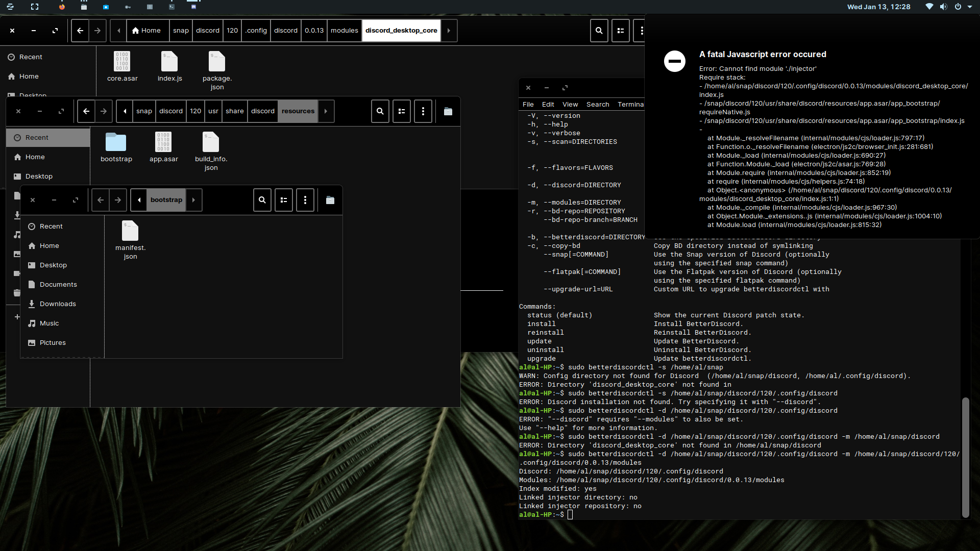The image size is (980, 551).
Task: Toggle list view in the discord_desktop_core window
Action: tap(620, 31)
